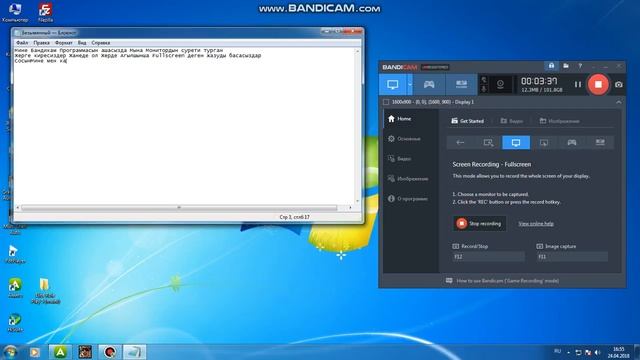Pause the current Bandicam recording
This screenshot has width=640, height=360.
pyautogui.click(x=578, y=84)
